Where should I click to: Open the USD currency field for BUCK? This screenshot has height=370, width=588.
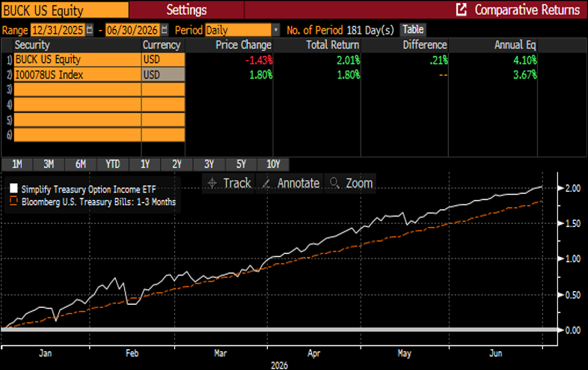point(163,59)
